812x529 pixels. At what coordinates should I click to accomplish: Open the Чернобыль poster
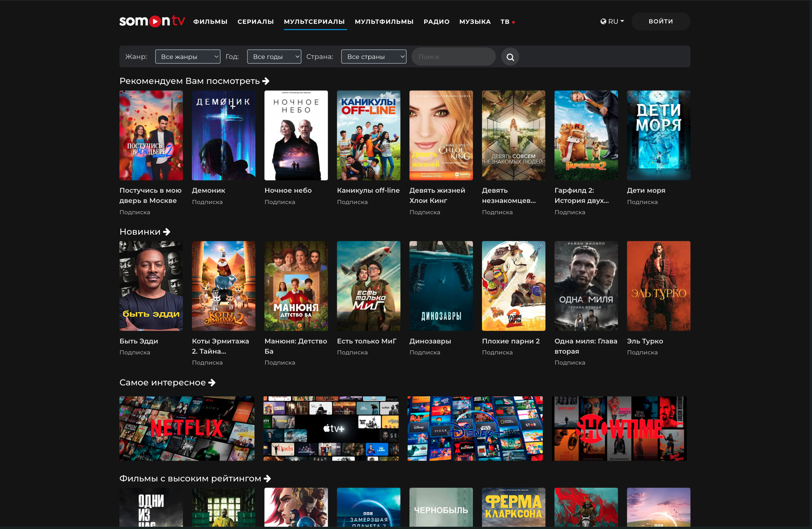click(x=441, y=507)
